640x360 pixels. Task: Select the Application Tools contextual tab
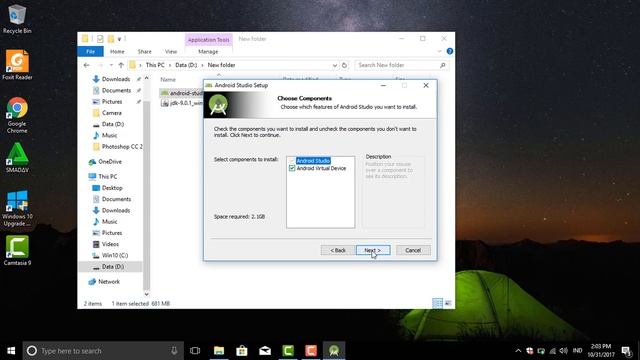[x=209, y=40]
